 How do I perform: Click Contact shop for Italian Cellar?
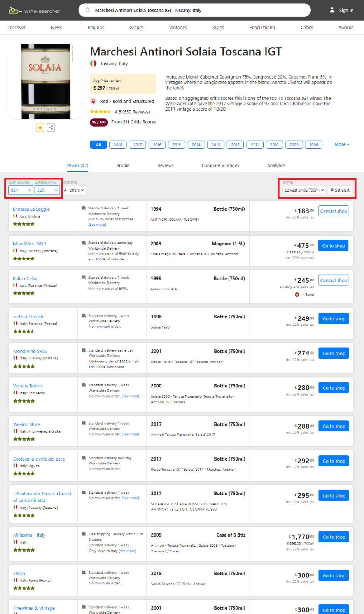(334, 280)
